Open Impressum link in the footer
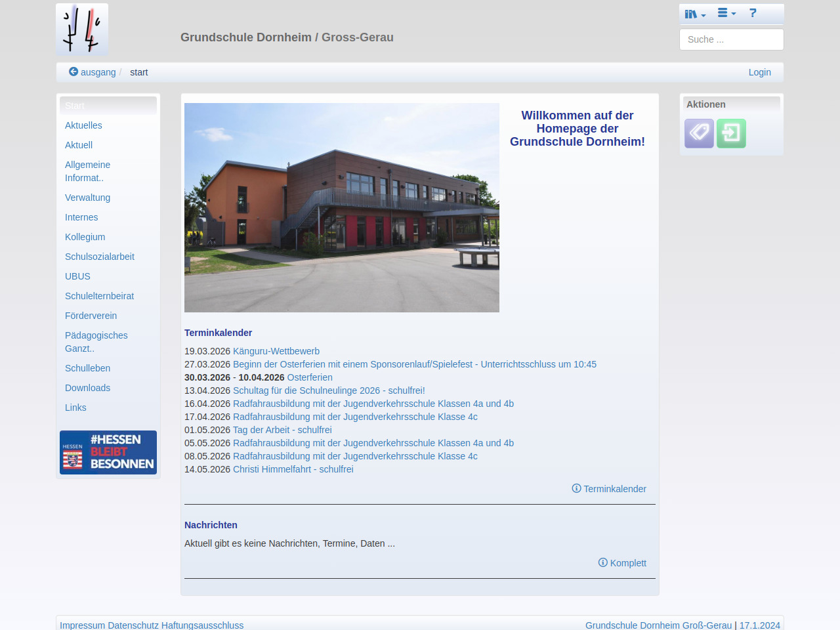The image size is (840, 630). [82, 625]
